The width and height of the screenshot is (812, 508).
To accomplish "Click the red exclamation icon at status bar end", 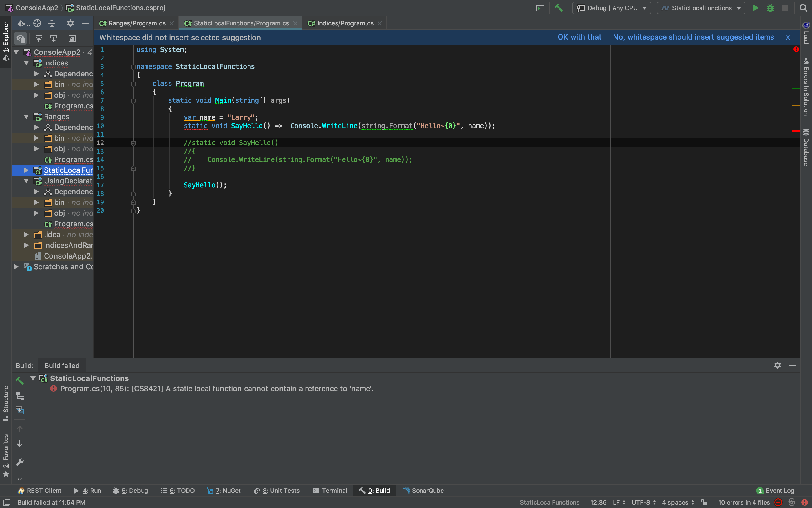I will coord(805,502).
